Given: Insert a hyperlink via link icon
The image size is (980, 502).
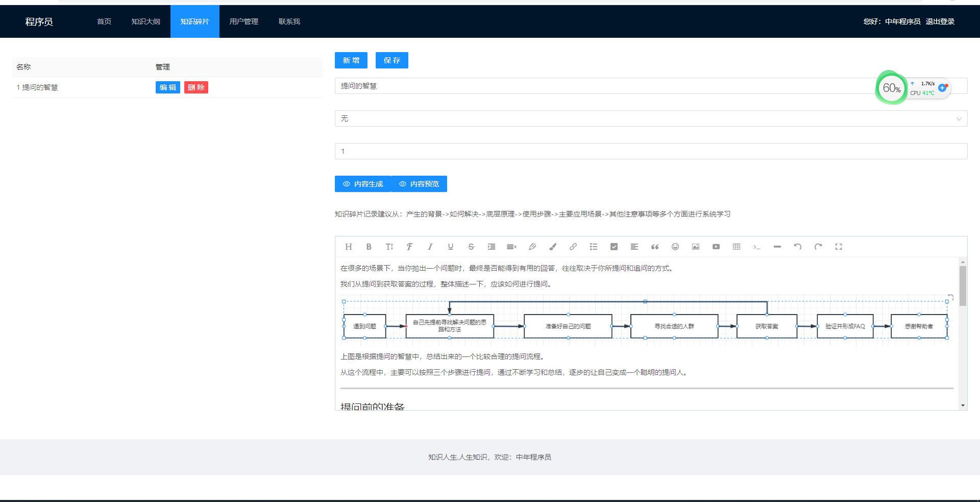Looking at the screenshot, I should point(573,247).
